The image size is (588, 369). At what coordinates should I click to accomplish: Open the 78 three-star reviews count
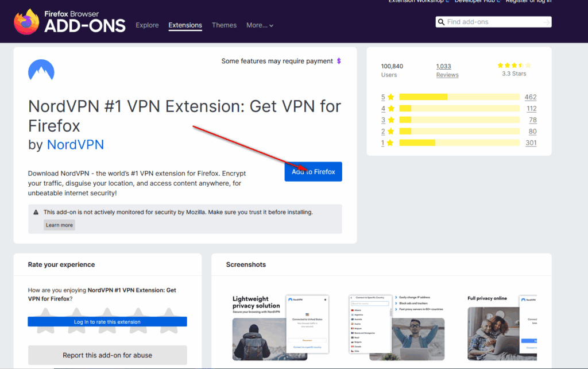(x=533, y=120)
